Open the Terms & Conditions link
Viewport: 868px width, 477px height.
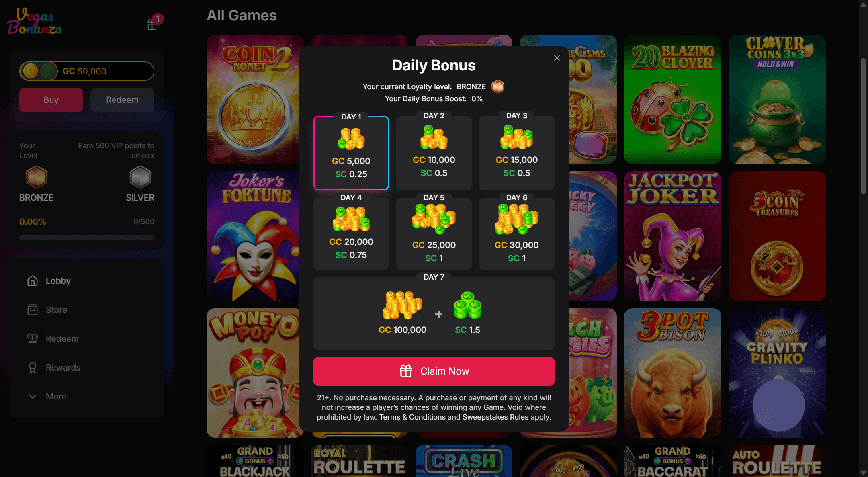click(x=412, y=417)
